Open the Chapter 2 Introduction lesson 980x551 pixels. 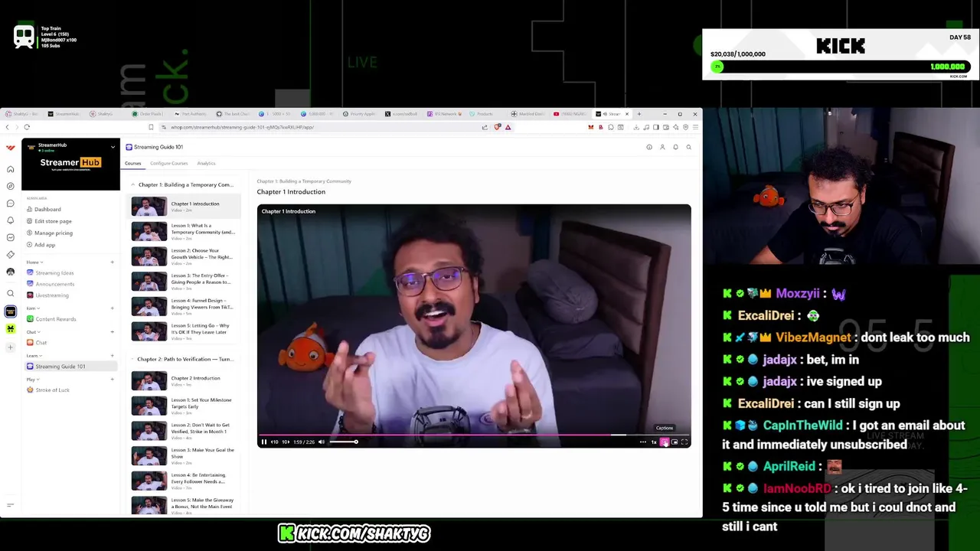tap(184, 380)
